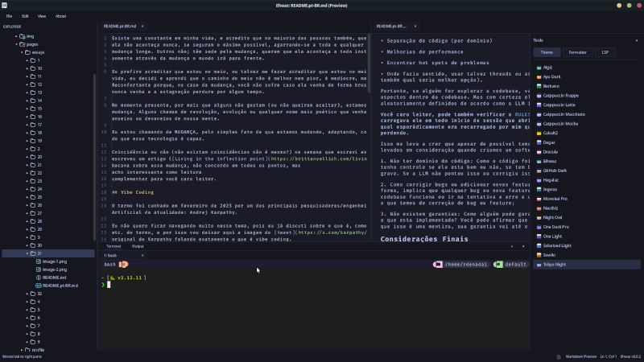This screenshot has width=644, height=362.
Task: Click the img folder icon
Action: 22,36
